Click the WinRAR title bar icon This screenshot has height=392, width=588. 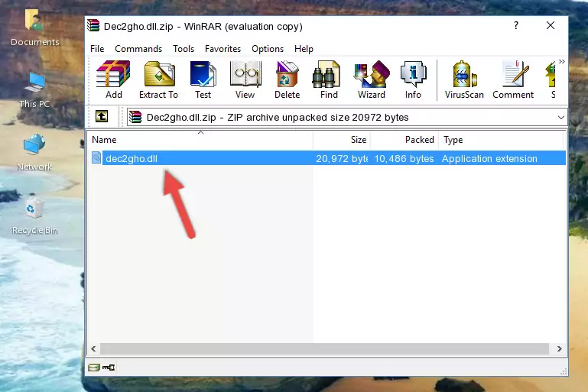click(x=93, y=26)
